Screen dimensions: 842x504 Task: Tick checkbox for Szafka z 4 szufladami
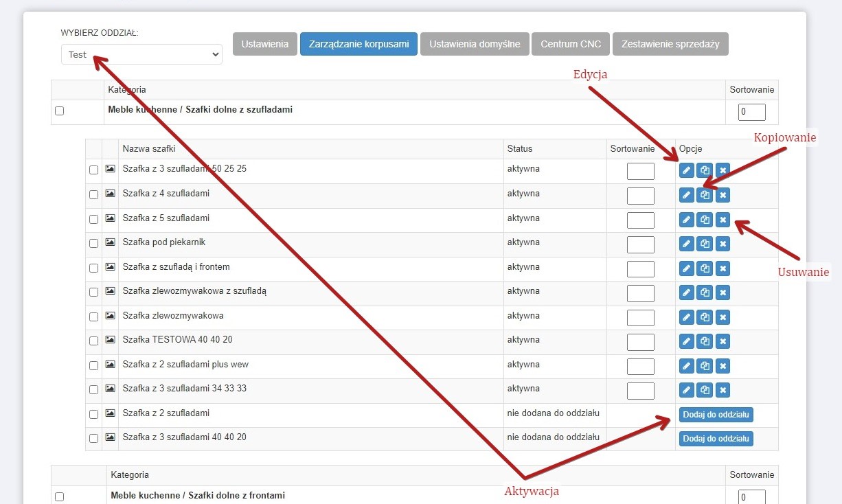(94, 194)
